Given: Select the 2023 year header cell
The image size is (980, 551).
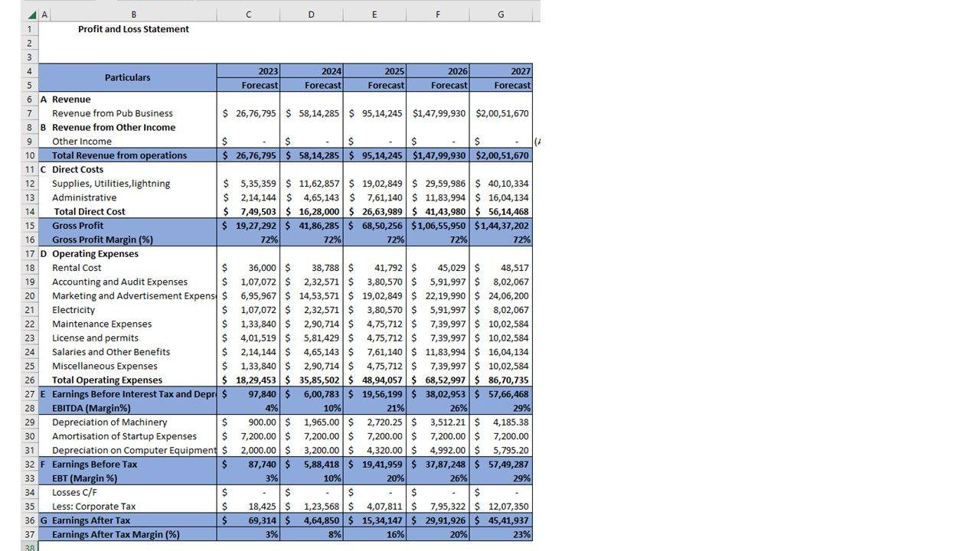Looking at the screenshot, I should pyautogui.click(x=248, y=71).
